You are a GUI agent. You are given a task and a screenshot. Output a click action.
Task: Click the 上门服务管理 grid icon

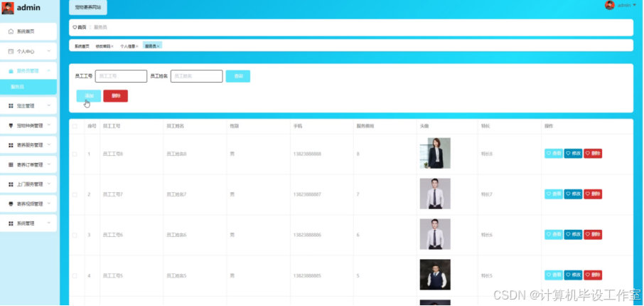pyautogui.click(x=11, y=184)
